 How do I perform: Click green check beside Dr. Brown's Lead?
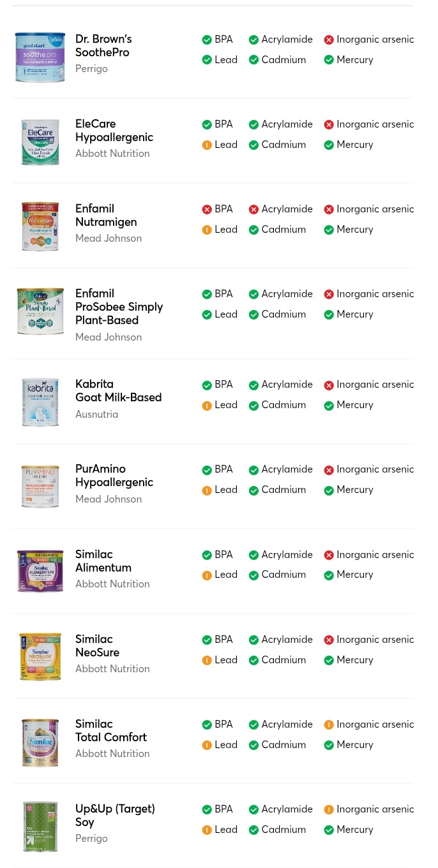tap(207, 61)
